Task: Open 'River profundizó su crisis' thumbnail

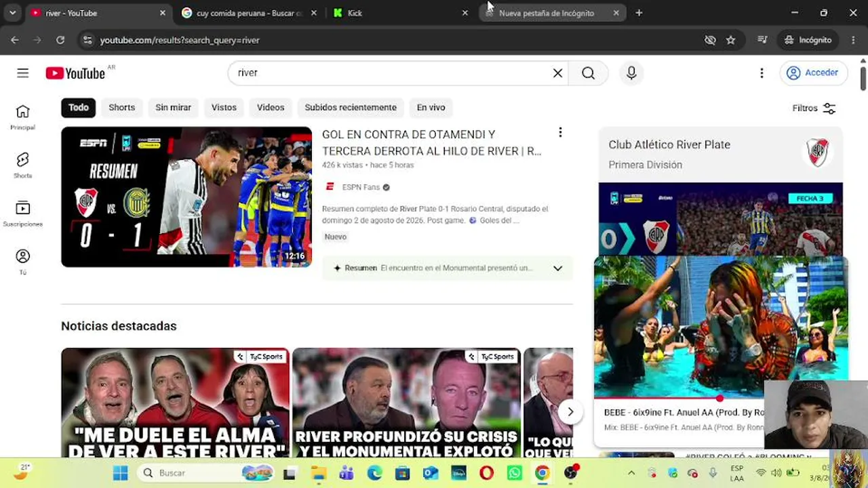Action: 407,403
